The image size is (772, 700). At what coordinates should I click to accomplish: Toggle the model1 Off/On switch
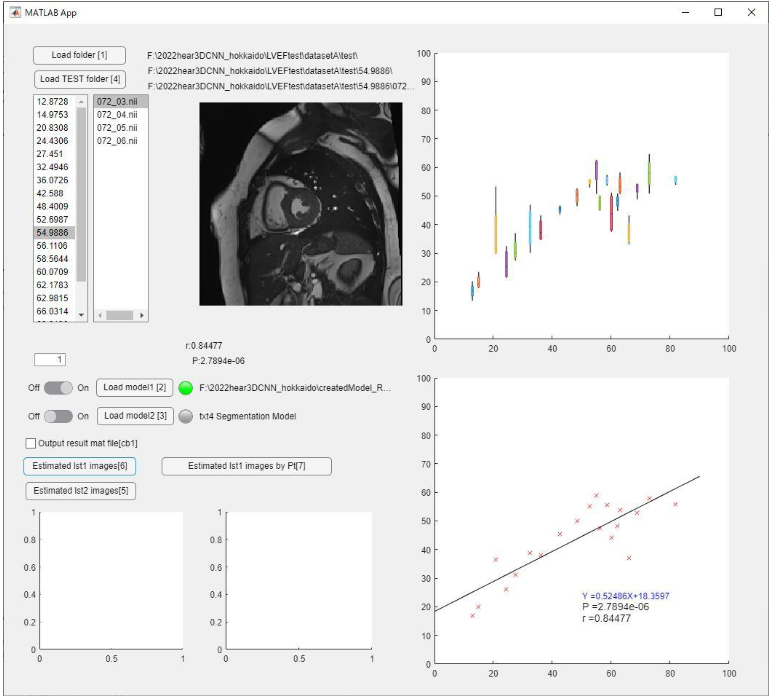pos(58,388)
